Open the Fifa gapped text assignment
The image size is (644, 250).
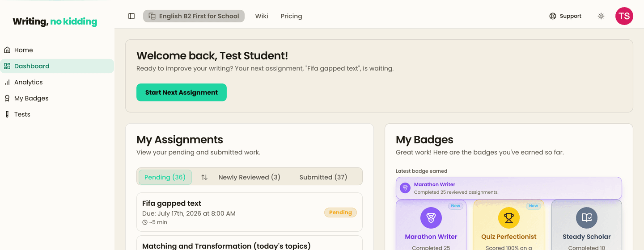250,212
